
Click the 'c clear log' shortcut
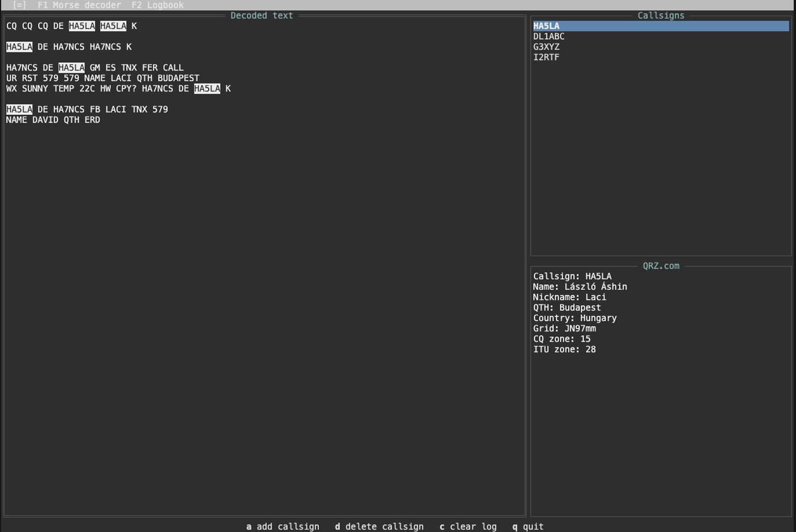[468, 527]
